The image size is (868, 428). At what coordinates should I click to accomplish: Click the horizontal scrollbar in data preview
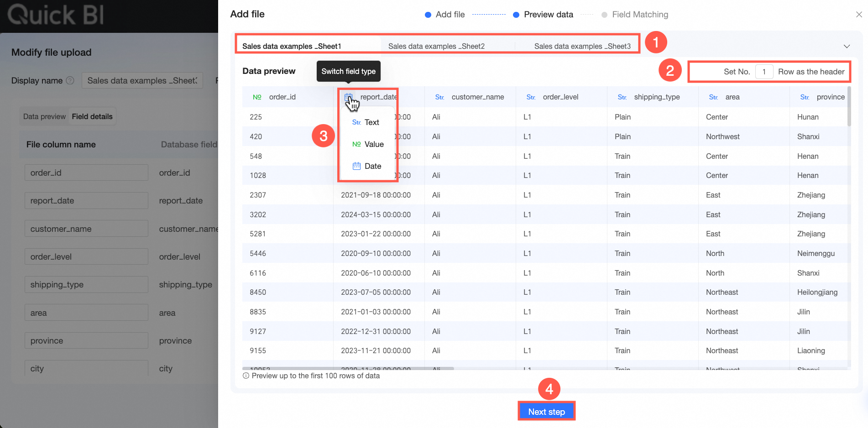tap(348, 368)
